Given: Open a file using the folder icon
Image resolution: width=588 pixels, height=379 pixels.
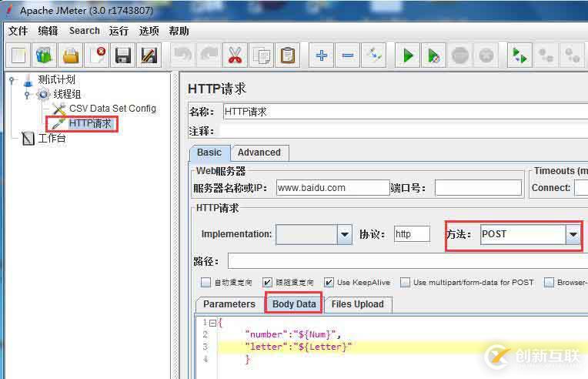Looking at the screenshot, I should (71, 55).
